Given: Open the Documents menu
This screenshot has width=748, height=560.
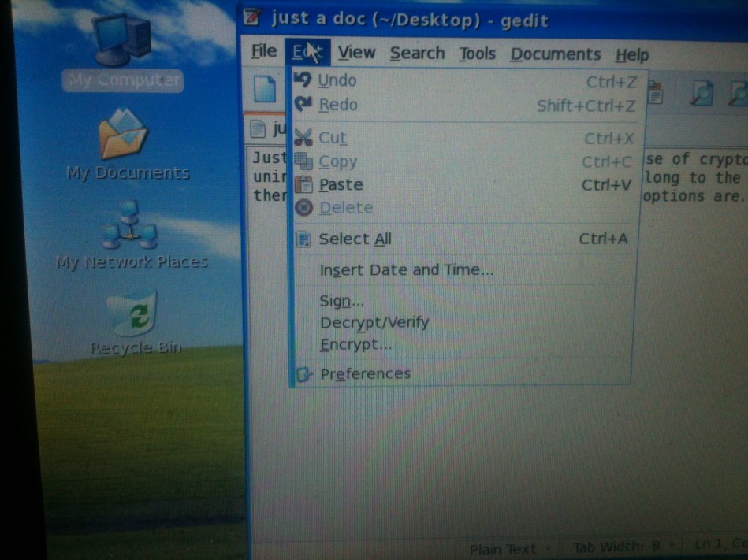Looking at the screenshot, I should (555, 54).
